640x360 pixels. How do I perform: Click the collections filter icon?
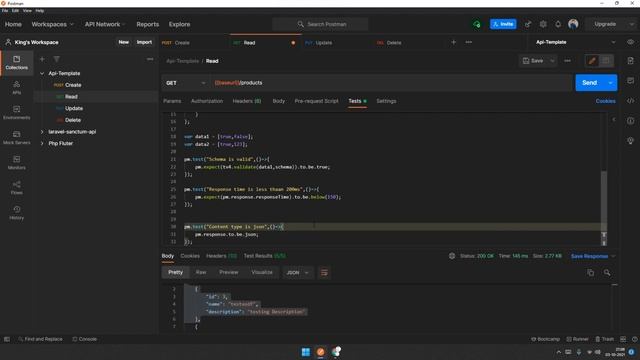(x=57, y=59)
